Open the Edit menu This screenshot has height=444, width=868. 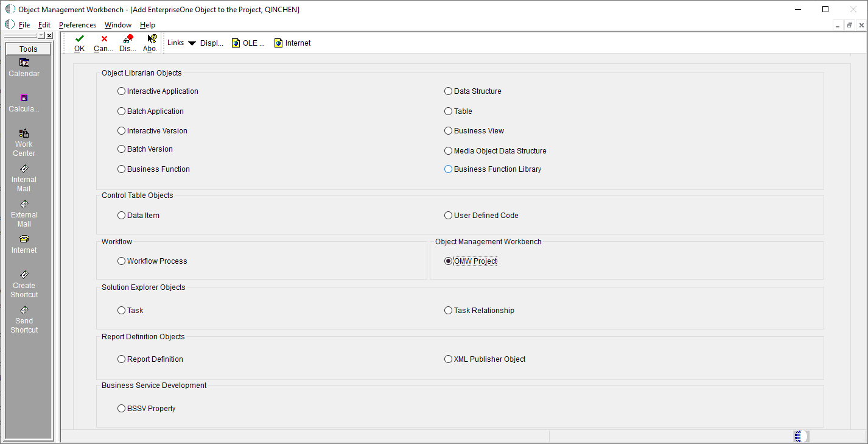pos(44,25)
